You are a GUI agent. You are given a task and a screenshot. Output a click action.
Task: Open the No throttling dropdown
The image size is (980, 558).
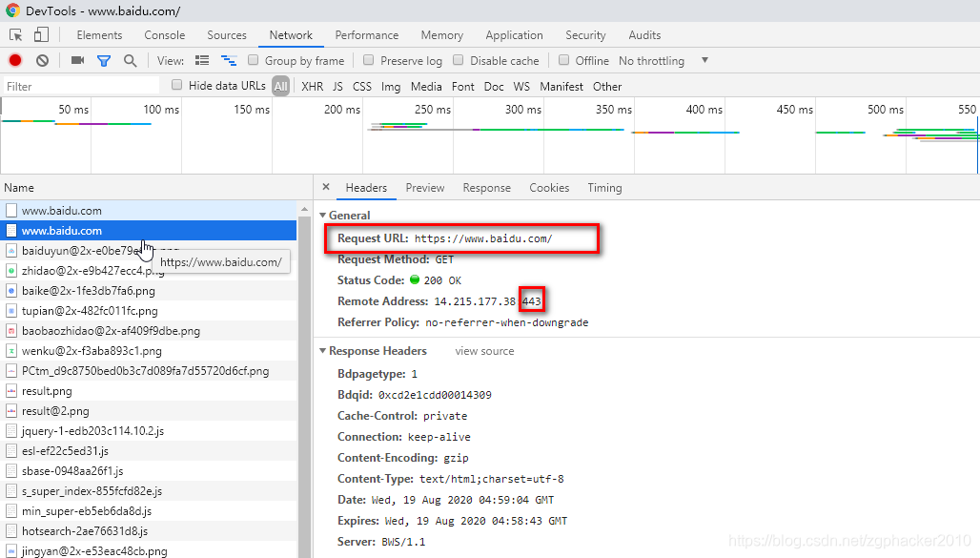point(664,61)
